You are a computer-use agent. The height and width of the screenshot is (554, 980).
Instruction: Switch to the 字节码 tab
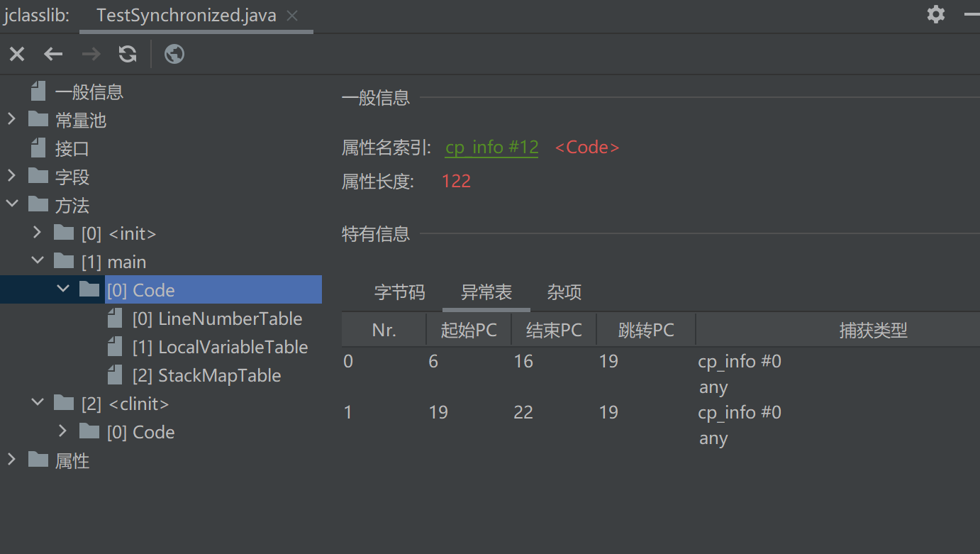click(399, 292)
